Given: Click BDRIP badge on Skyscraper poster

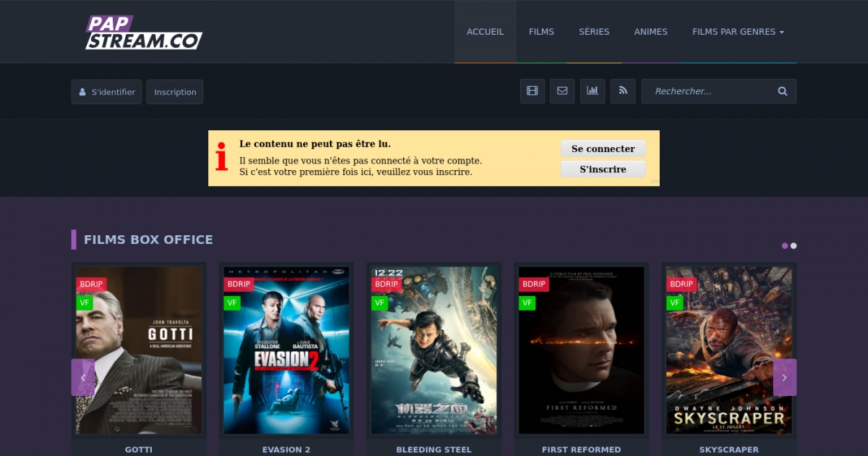Looking at the screenshot, I should pos(681,284).
